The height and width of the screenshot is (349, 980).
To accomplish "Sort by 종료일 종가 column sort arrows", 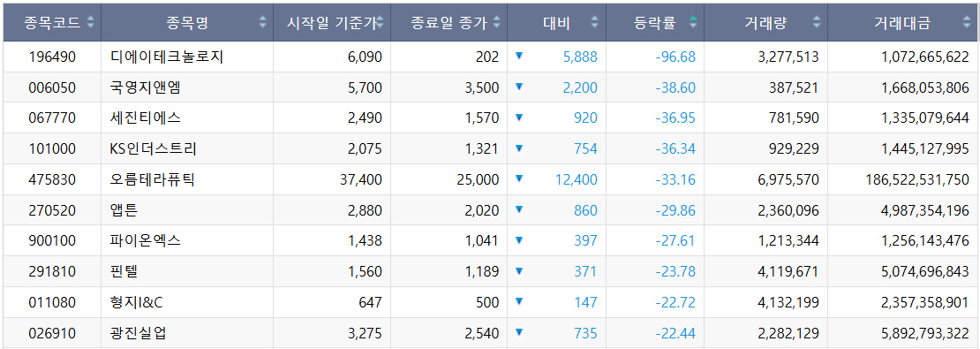I will tap(497, 22).
